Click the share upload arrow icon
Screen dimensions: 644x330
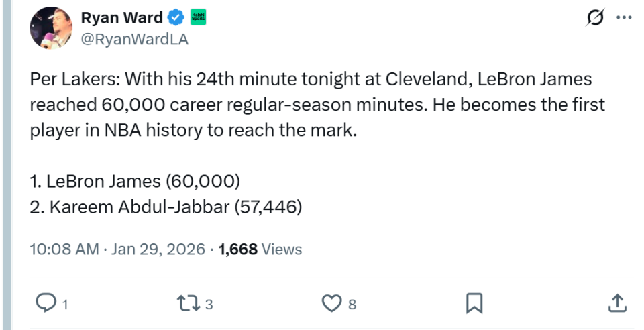click(616, 304)
